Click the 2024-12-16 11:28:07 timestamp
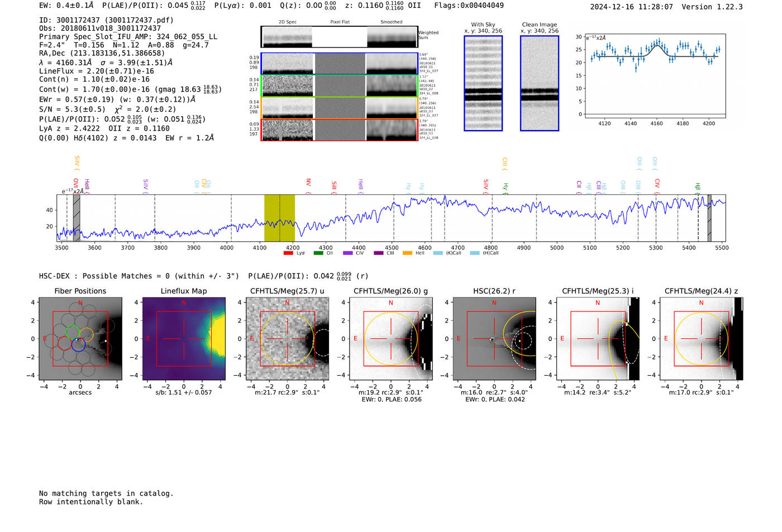Viewport: 782px width, 532px height. (x=631, y=7)
